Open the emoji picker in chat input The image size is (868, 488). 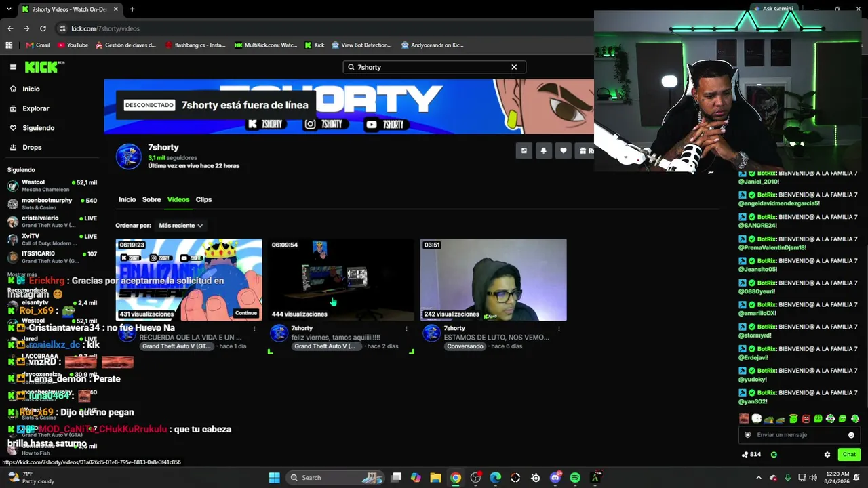[851, 435]
